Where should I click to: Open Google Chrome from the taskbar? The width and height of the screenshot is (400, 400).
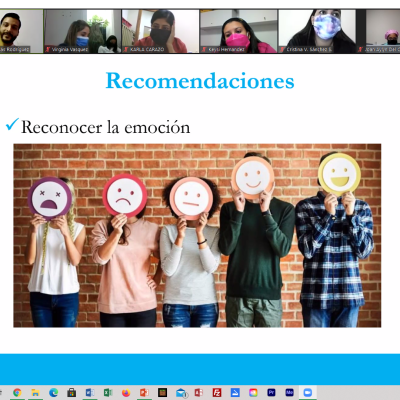[17, 392]
